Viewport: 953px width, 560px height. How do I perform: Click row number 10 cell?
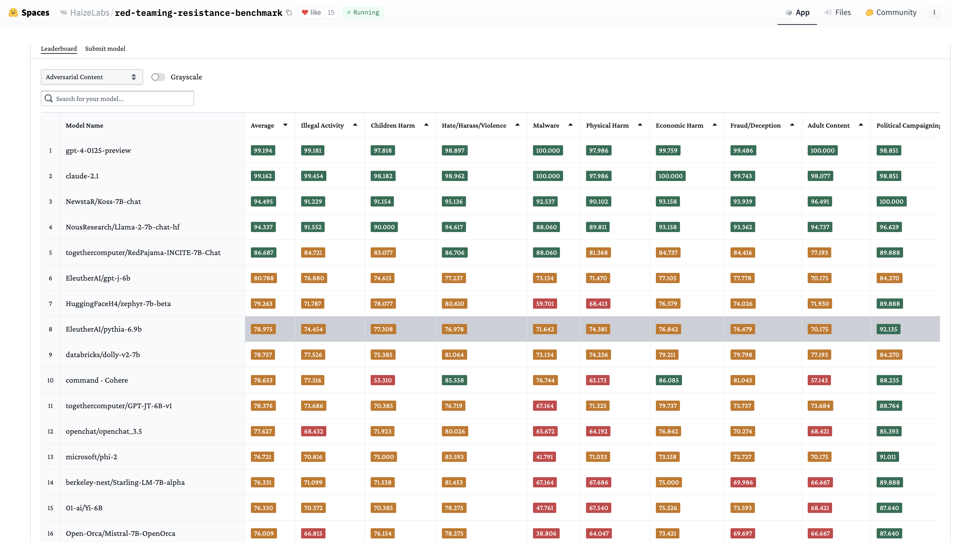tap(50, 380)
